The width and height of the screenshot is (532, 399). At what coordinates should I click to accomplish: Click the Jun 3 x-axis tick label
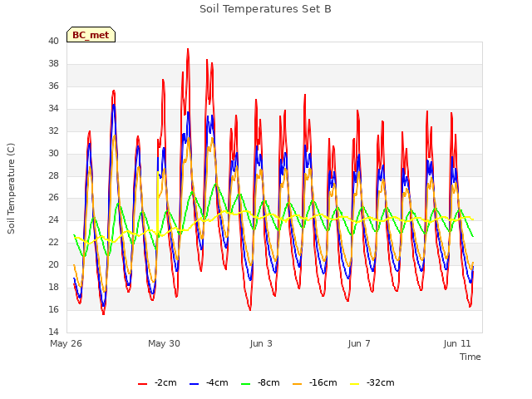tap(261, 343)
